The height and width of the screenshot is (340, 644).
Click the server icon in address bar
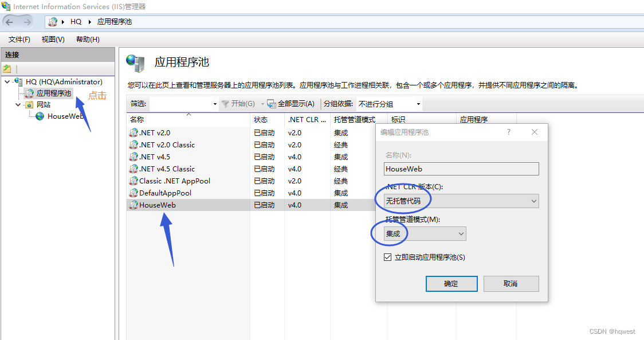[x=53, y=22]
